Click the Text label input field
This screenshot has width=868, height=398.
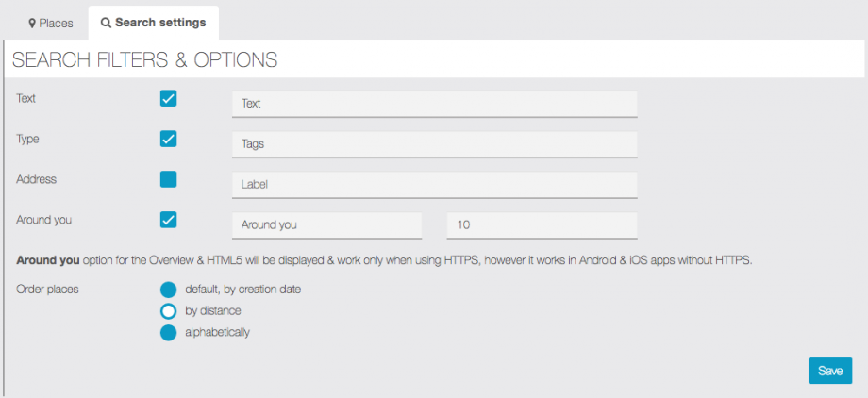tap(434, 104)
